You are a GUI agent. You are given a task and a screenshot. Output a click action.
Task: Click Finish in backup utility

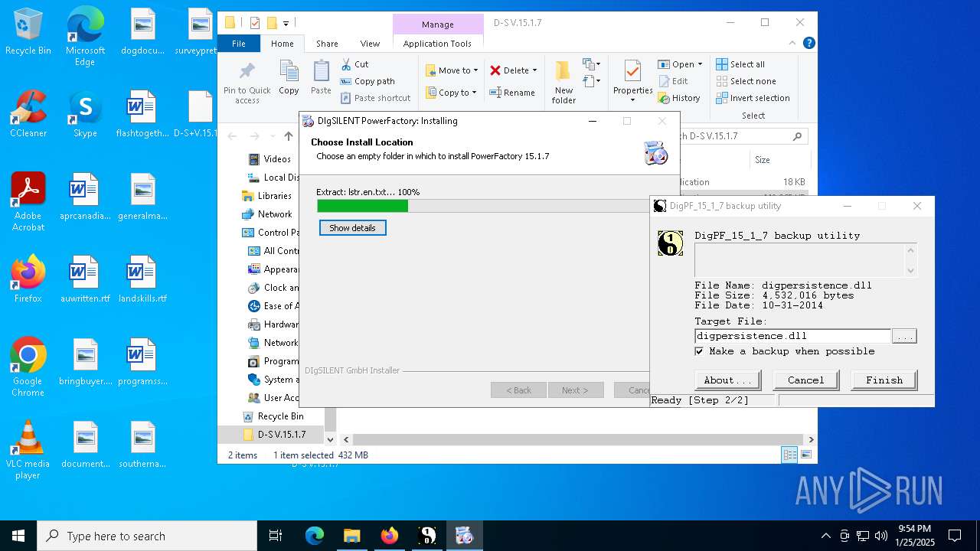click(884, 380)
